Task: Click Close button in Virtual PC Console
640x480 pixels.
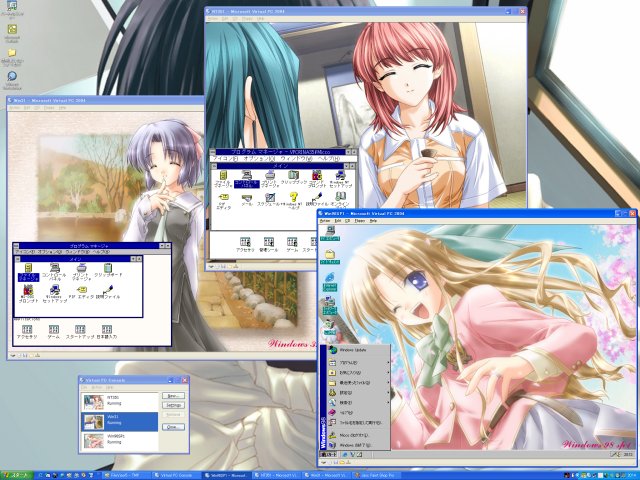Action: (x=173, y=427)
